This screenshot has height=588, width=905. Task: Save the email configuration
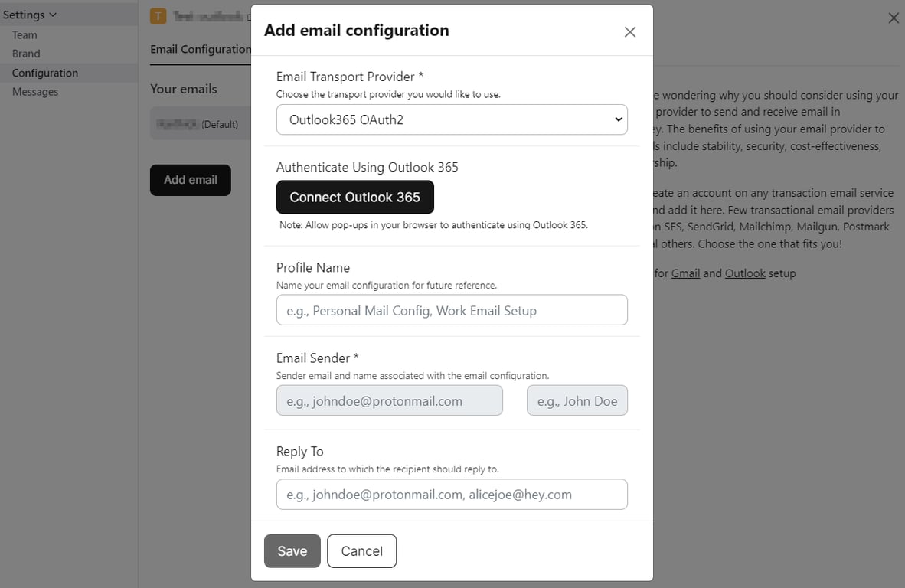(x=292, y=551)
